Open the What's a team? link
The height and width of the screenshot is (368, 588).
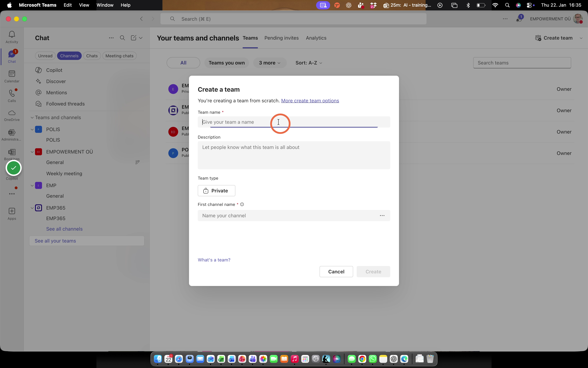click(x=214, y=260)
